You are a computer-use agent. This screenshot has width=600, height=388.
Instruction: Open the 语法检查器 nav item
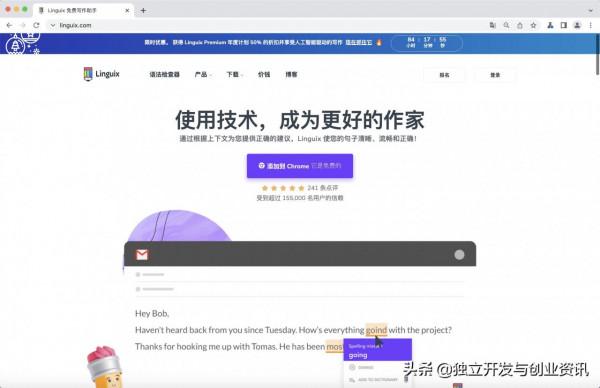pos(165,74)
